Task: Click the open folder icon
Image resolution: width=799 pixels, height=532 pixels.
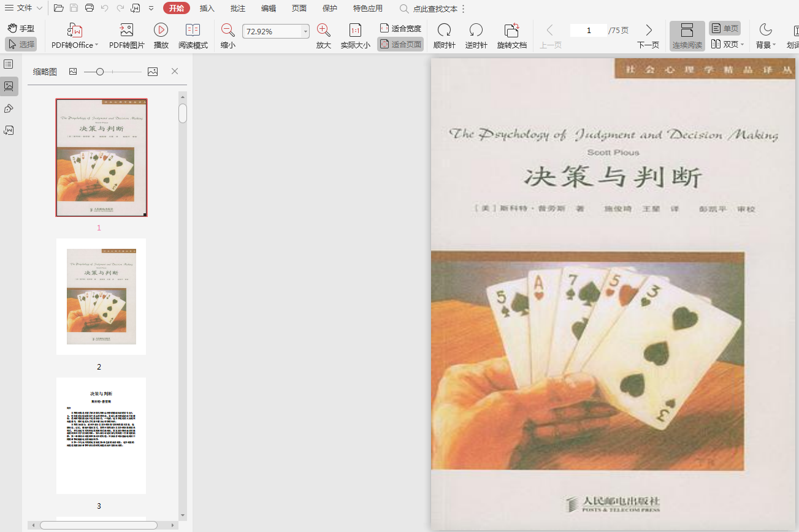Action: click(x=58, y=8)
